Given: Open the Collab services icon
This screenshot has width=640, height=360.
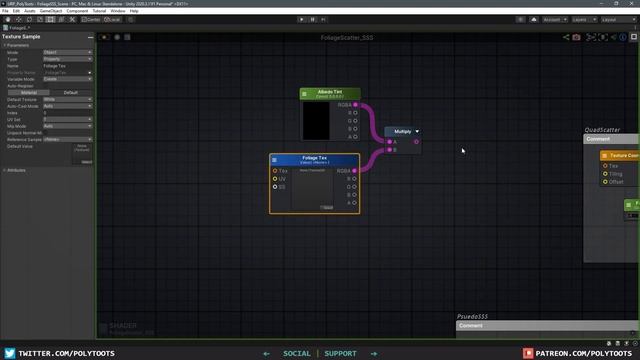Looking at the screenshot, I should coord(520,20).
